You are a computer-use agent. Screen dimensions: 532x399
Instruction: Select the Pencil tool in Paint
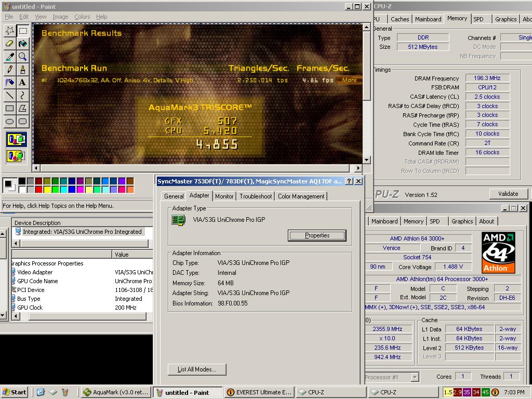(x=9, y=70)
